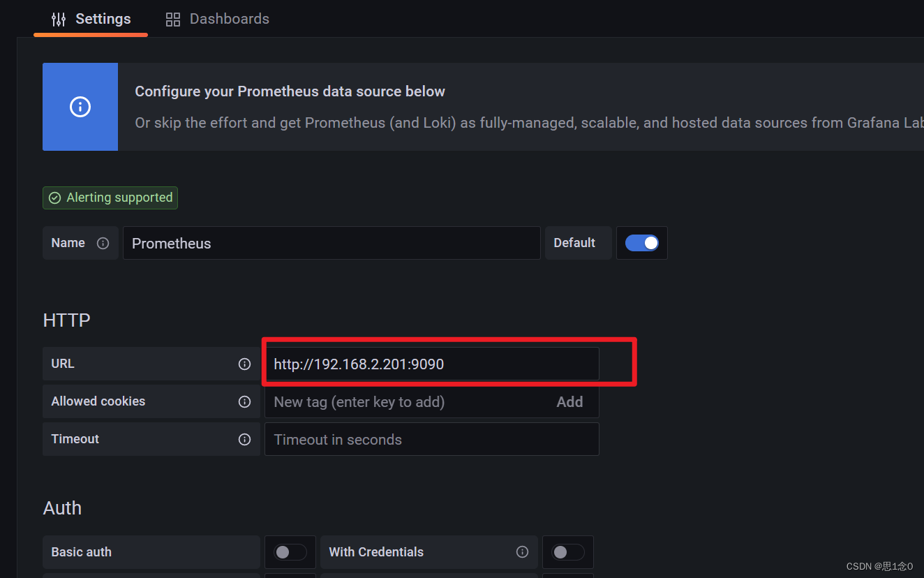Enable the With Credentials switch

coord(568,552)
